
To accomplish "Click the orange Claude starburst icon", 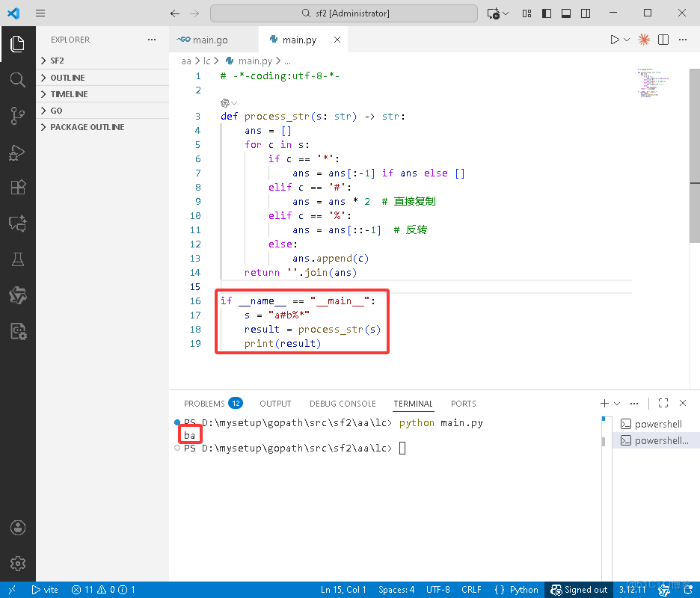I will coord(644,40).
